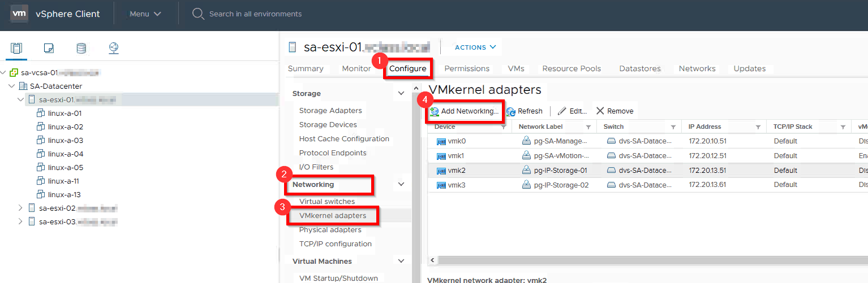Open the Hosts and Clusters view icon
The image size is (868, 283).
click(16, 48)
